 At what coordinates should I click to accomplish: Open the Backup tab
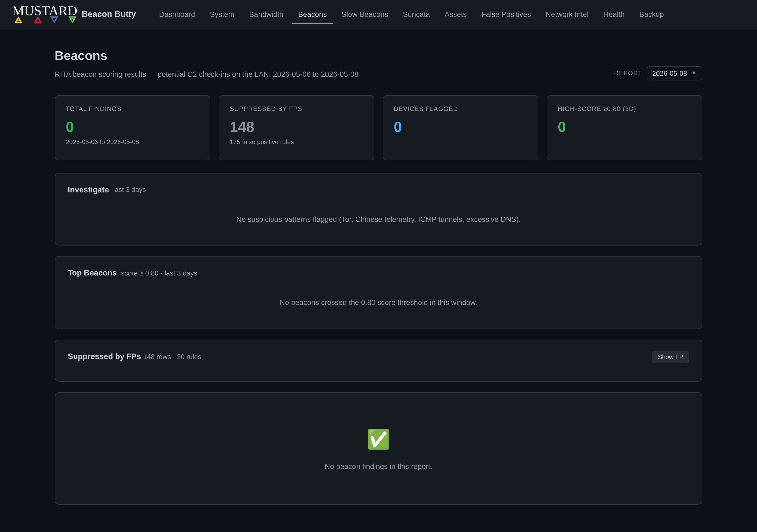tap(651, 14)
